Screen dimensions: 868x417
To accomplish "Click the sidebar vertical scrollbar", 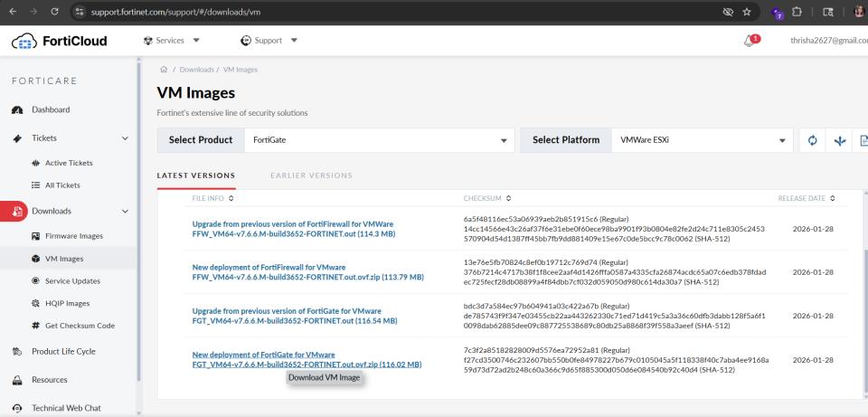I will coord(139,222).
